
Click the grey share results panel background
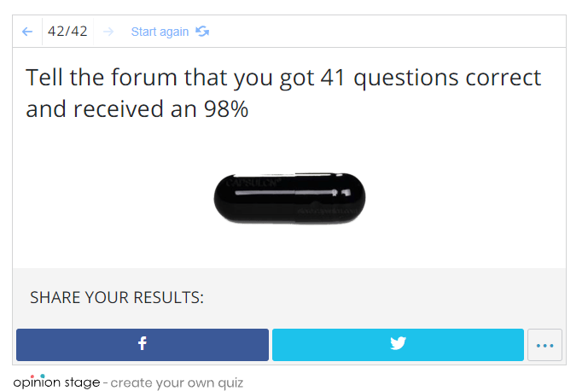click(x=289, y=298)
